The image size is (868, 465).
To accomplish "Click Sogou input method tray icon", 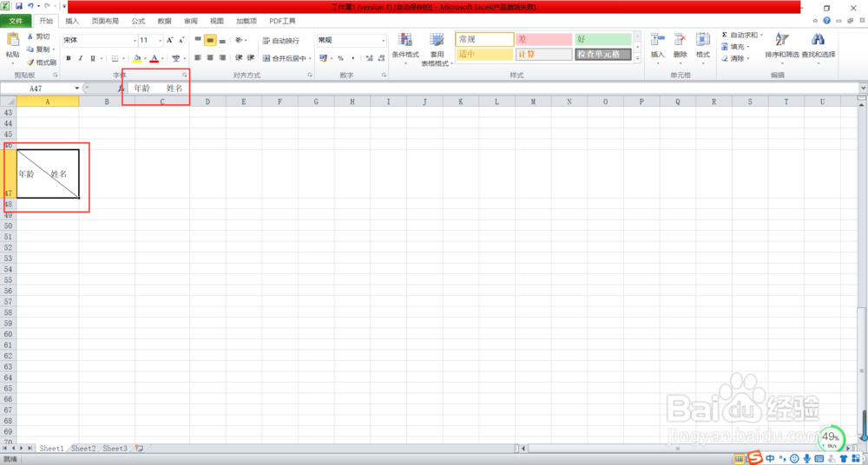I will 756,458.
